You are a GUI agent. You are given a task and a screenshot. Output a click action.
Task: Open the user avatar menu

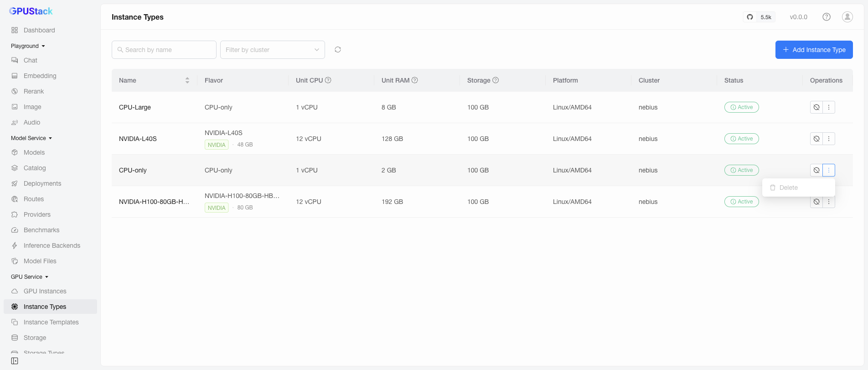[x=847, y=17]
